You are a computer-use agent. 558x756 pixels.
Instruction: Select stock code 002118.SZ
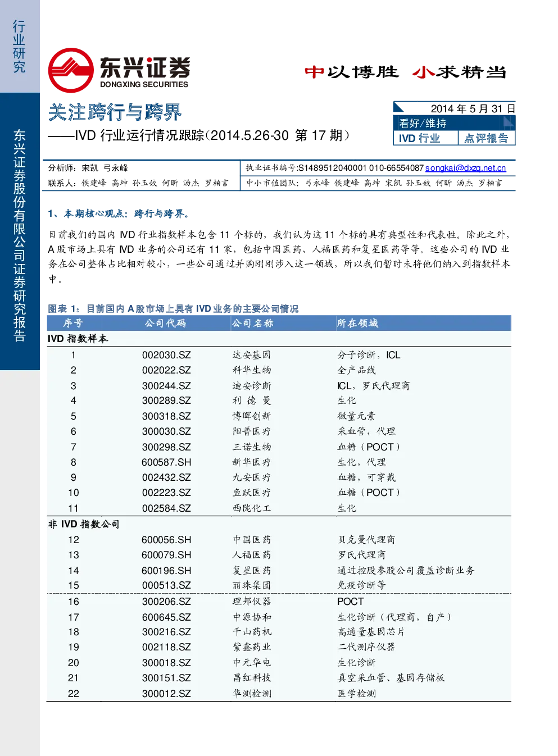166,647
